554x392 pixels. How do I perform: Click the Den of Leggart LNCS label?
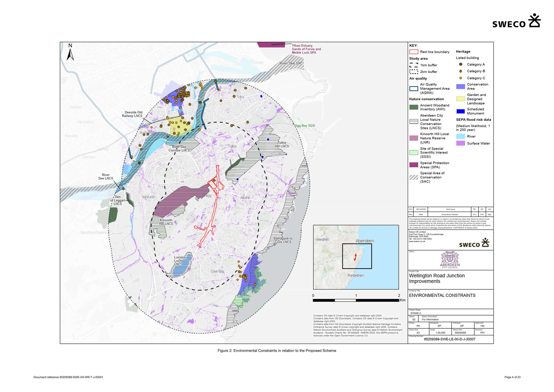click(118, 200)
